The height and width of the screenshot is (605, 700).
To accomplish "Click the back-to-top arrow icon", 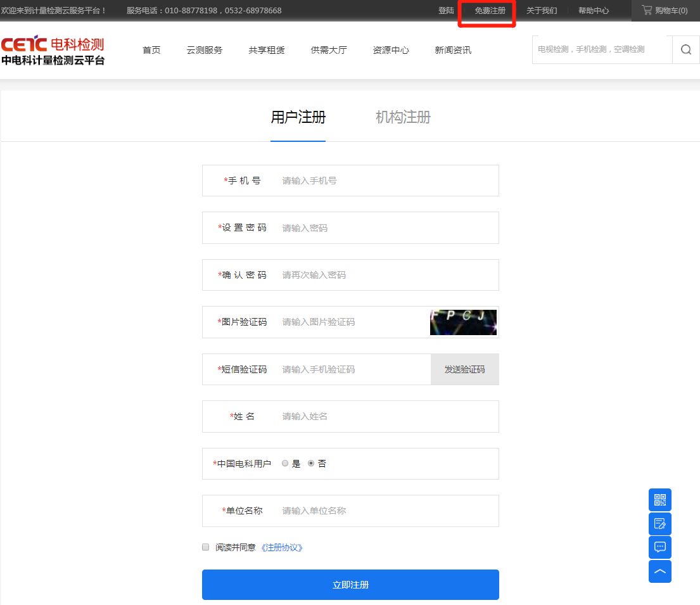I will (659, 571).
